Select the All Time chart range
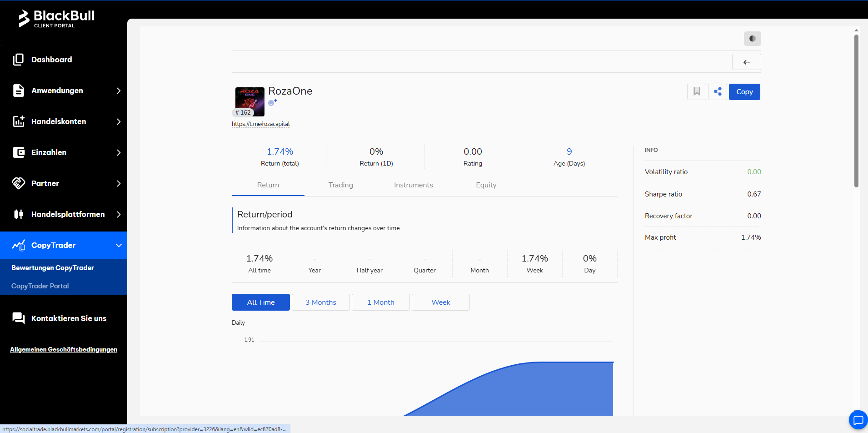This screenshot has height=433, width=868. (261, 302)
